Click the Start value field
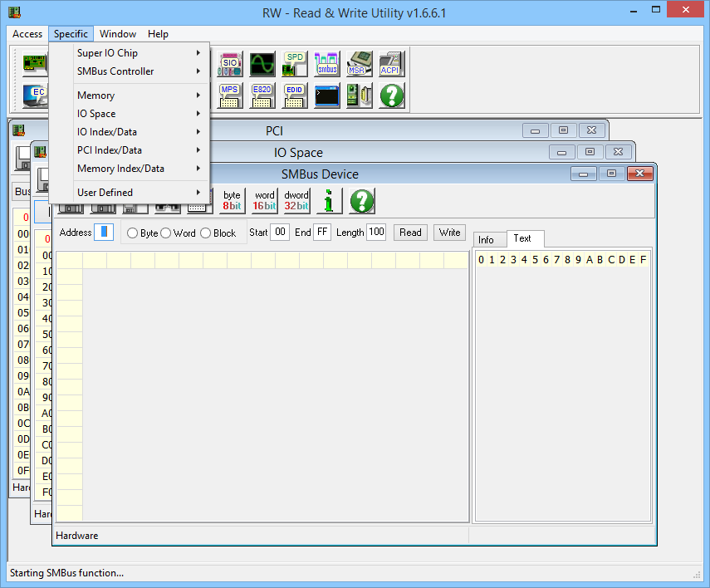This screenshot has height=588, width=710. point(280,232)
